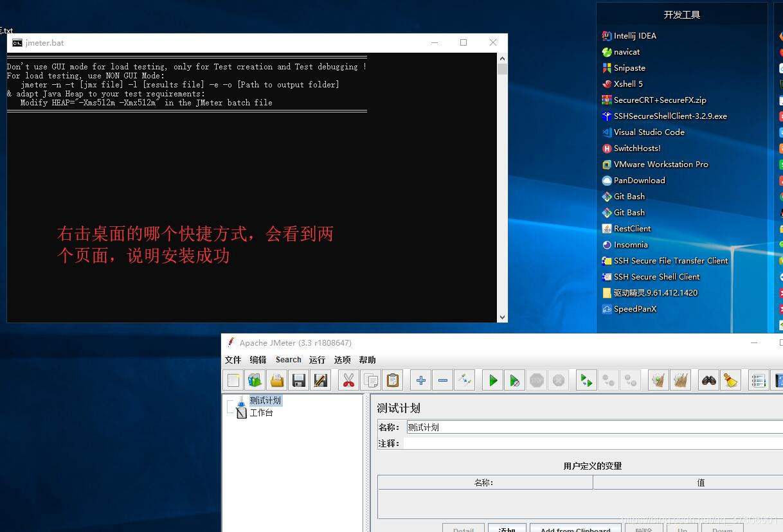This screenshot has height=532, width=783.
Task: Click the jmeter.bat console title bar icon
Action: pyautogui.click(x=17, y=42)
